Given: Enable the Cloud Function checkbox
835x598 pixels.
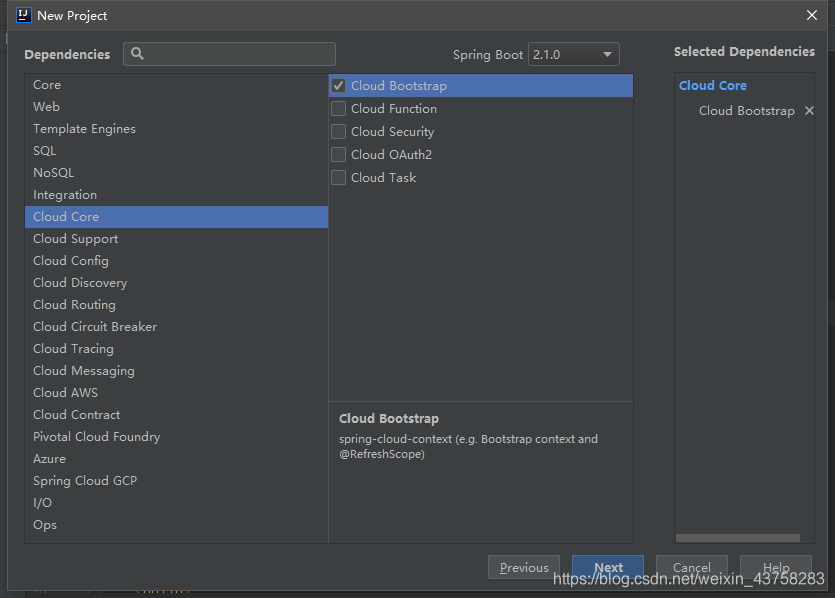Looking at the screenshot, I should coord(339,109).
